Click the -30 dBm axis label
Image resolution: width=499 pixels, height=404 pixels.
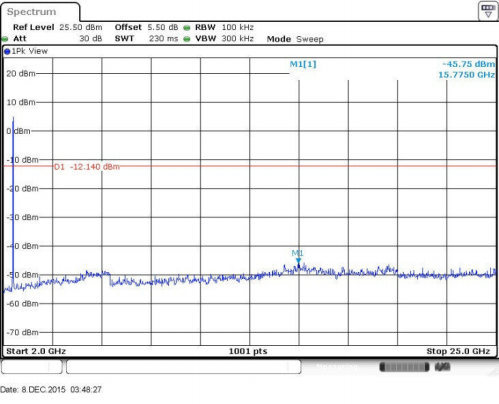(22, 217)
